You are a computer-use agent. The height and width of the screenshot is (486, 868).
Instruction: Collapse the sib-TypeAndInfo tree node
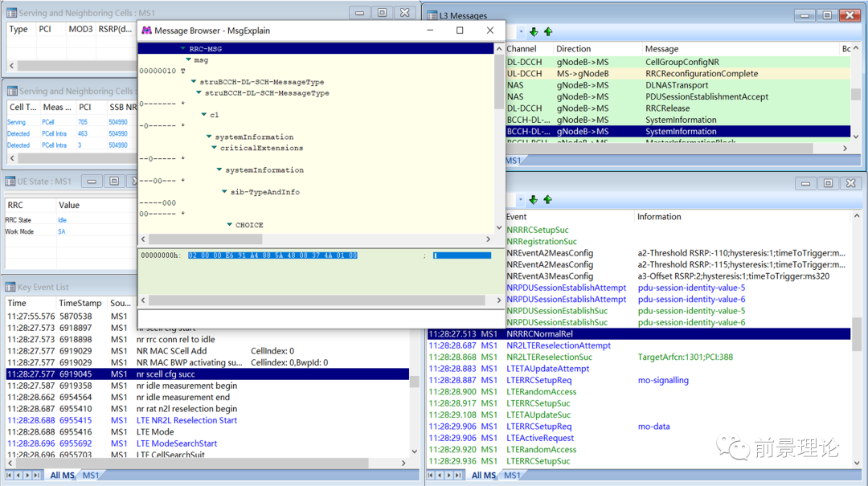click(x=224, y=192)
